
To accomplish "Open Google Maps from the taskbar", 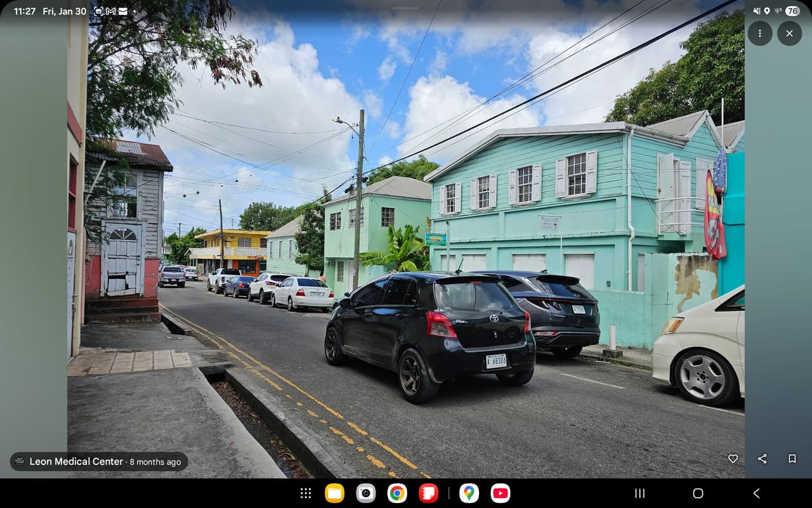I will click(469, 493).
